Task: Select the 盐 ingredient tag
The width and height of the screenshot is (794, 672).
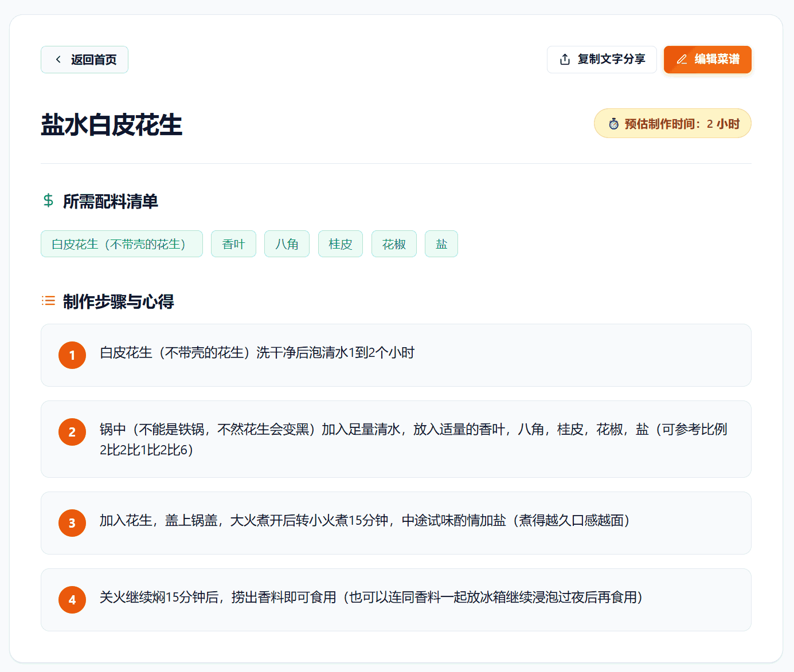Action: pos(441,244)
